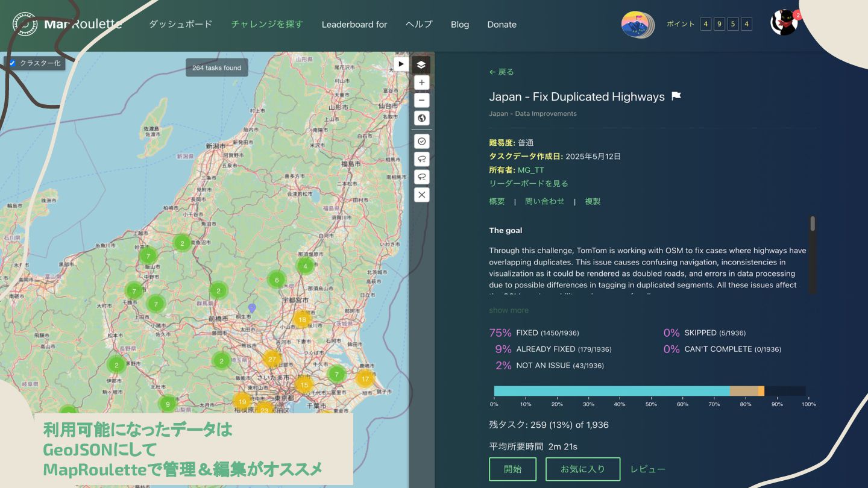
Task: Click the お気に入り favorite button
Action: 583,469
